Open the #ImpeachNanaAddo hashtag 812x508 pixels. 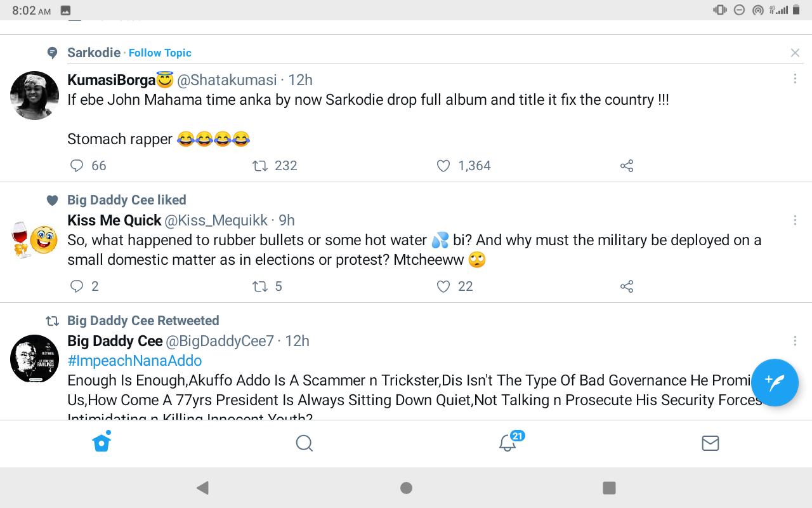tap(134, 361)
